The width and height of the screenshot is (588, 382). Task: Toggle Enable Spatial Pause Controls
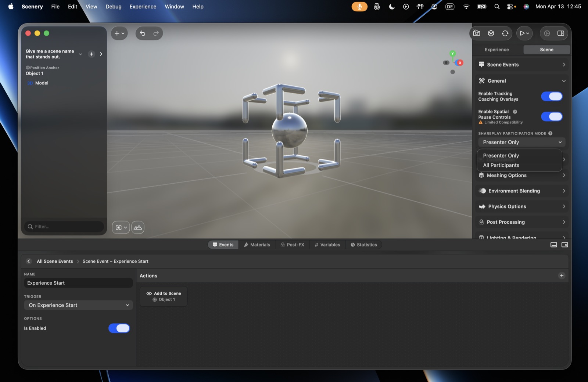pos(552,116)
